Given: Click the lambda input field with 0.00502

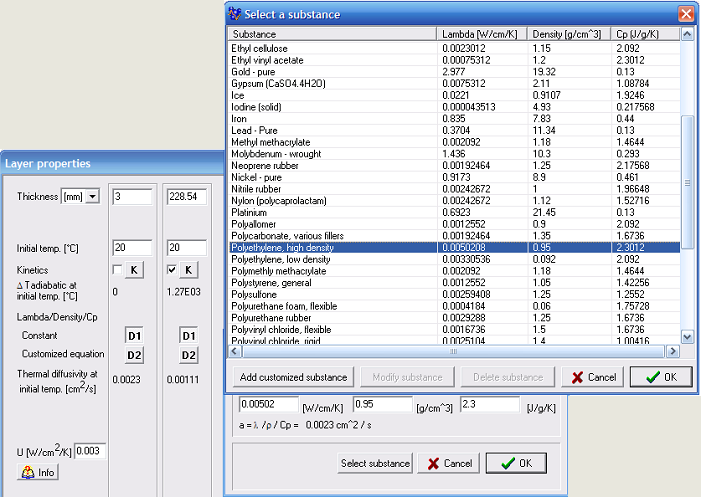Looking at the screenshot, I should tap(269, 404).
